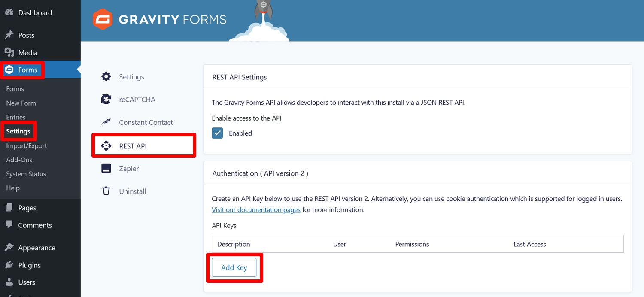Go to the Pages menu
The width and height of the screenshot is (644, 297).
[27, 208]
